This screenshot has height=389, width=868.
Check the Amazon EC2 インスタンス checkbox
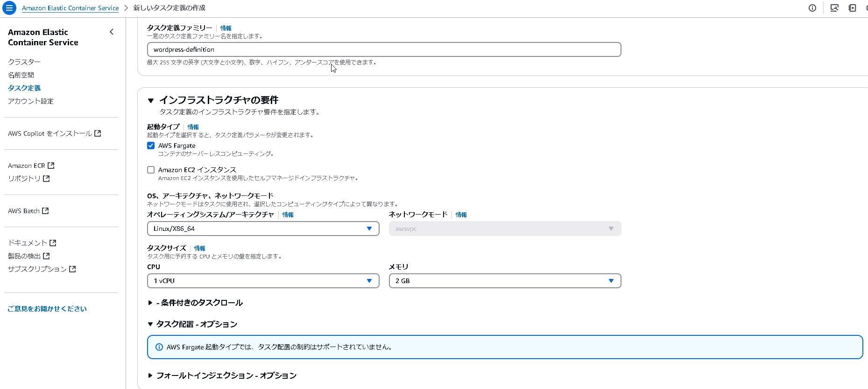click(x=151, y=170)
